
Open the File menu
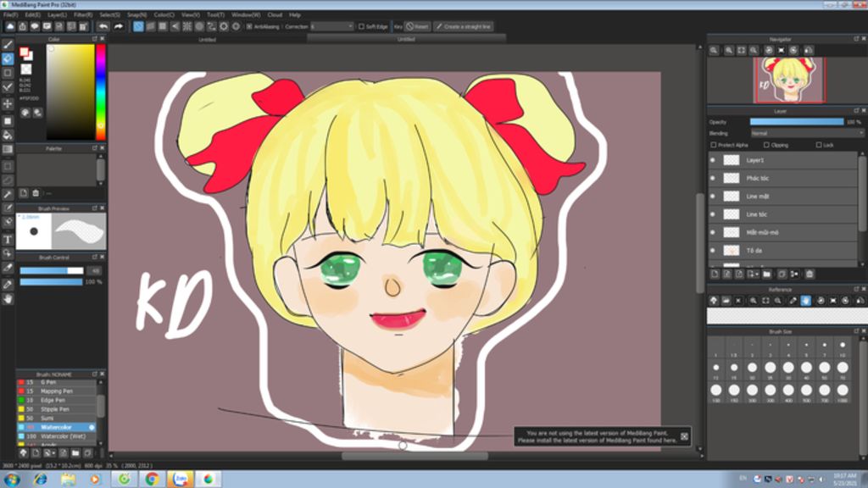coord(10,15)
